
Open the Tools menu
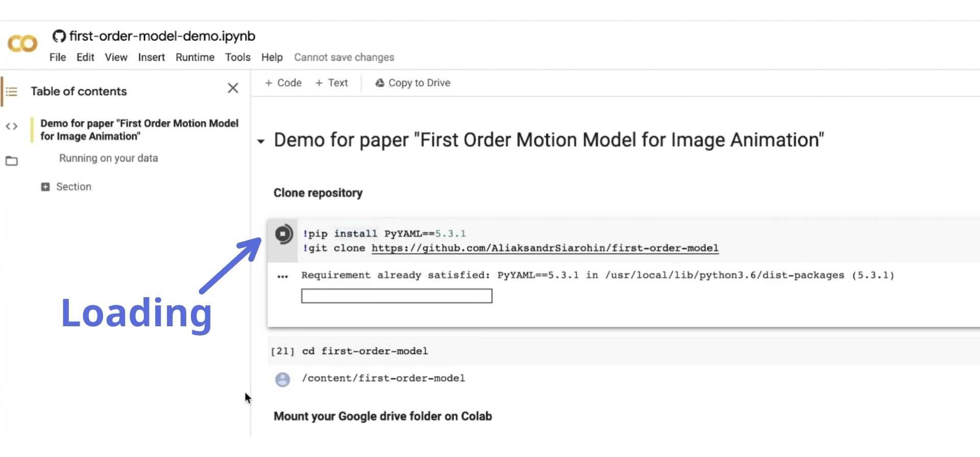237,57
